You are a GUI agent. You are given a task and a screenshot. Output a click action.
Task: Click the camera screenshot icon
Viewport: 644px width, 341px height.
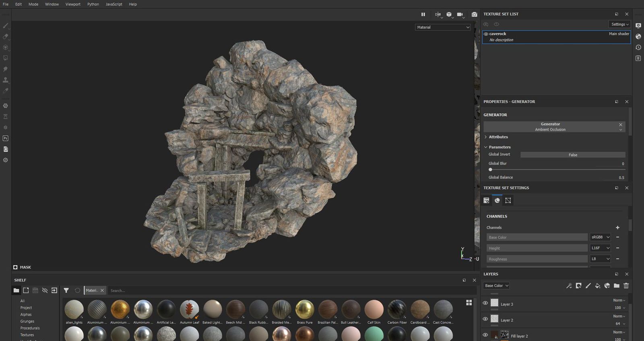pyautogui.click(x=474, y=14)
